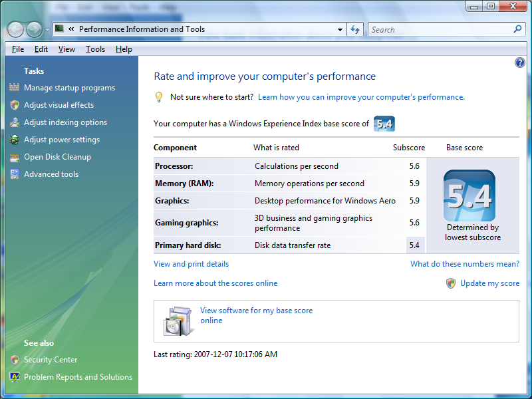Click the Adjust indexing options icon

[x=15, y=122]
